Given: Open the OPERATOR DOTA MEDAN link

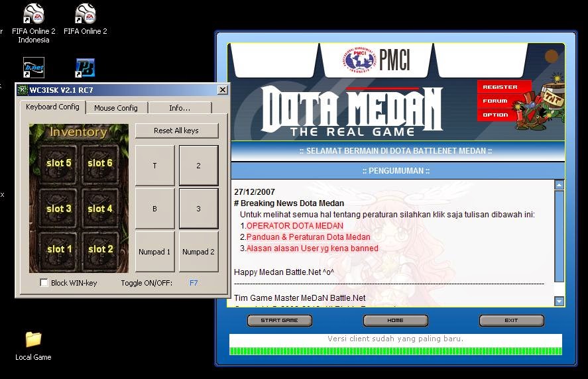Looking at the screenshot, I should point(295,226).
